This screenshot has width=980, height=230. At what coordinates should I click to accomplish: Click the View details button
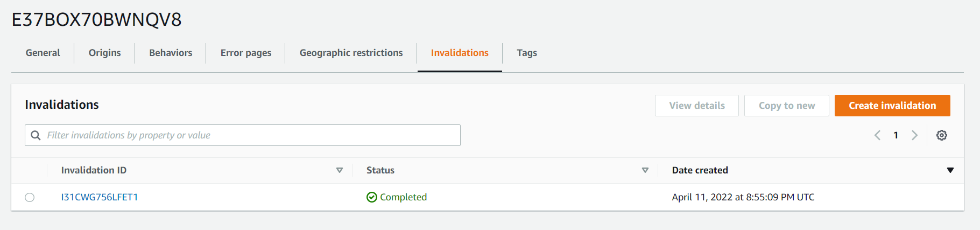[x=697, y=106]
